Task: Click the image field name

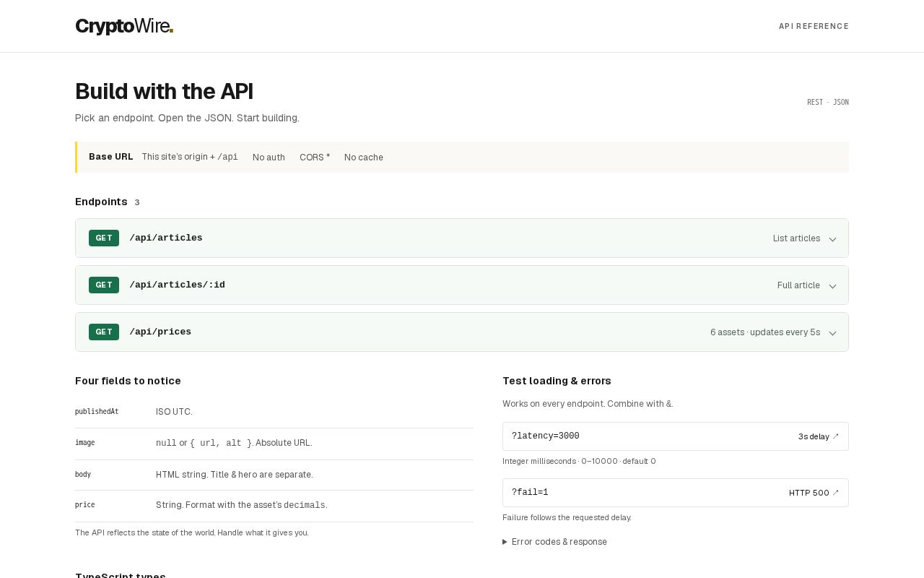Action: [x=85, y=443]
